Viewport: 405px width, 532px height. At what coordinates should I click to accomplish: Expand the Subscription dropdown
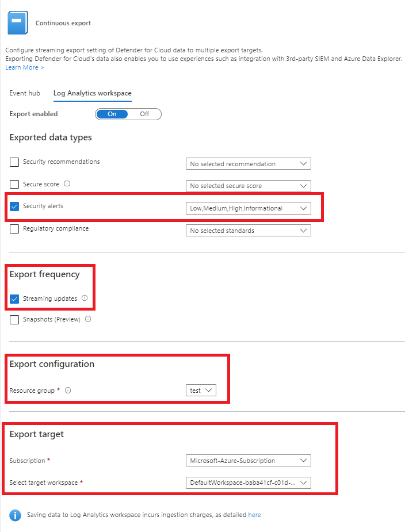(248, 461)
